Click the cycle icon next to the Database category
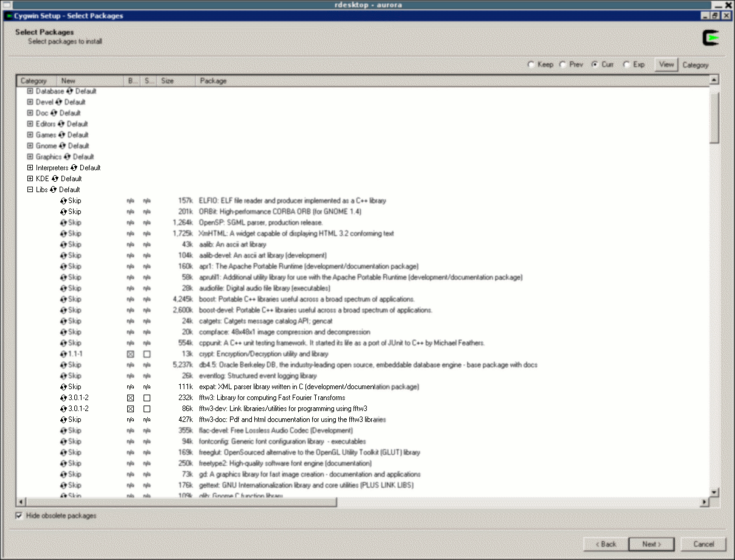735x560 pixels. pos(70,91)
